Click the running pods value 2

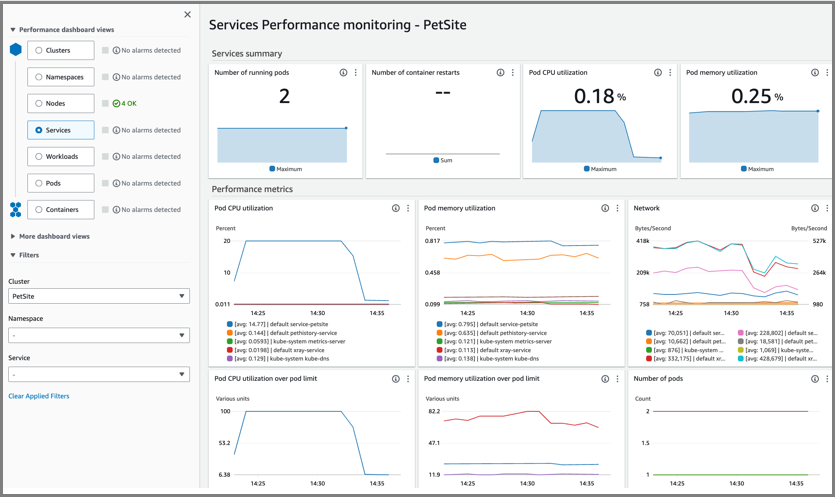point(284,96)
